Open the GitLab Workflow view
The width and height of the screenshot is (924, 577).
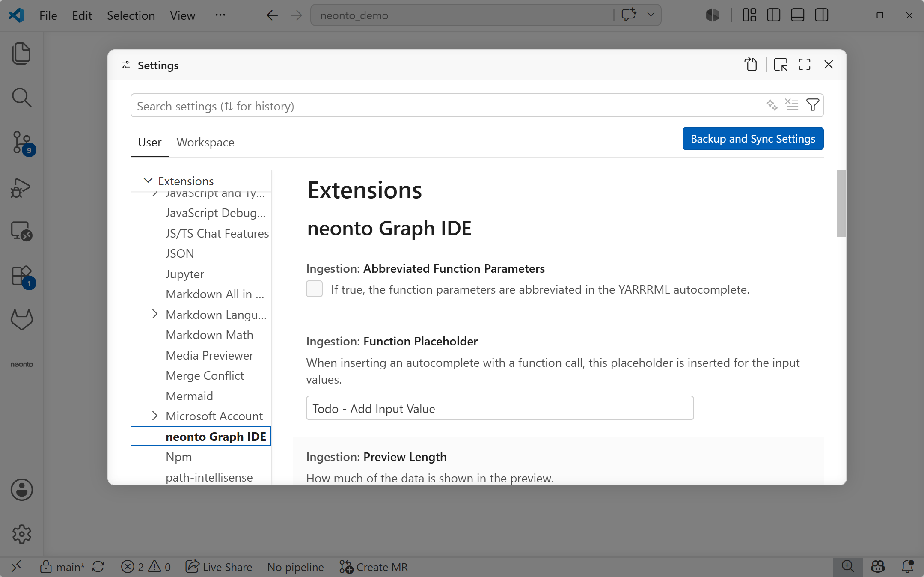click(21, 320)
